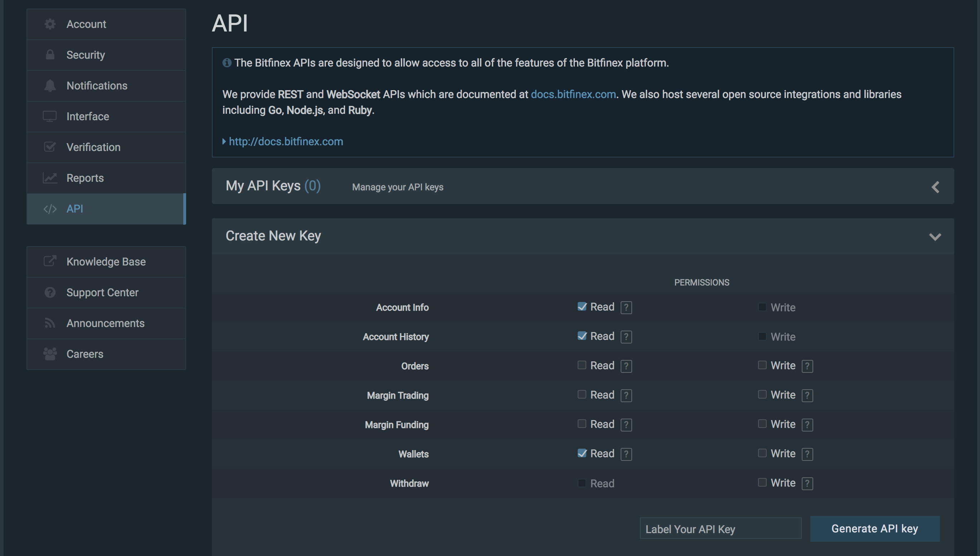This screenshot has width=980, height=556.
Task: Open help for Orders Read permission
Action: coord(626,366)
